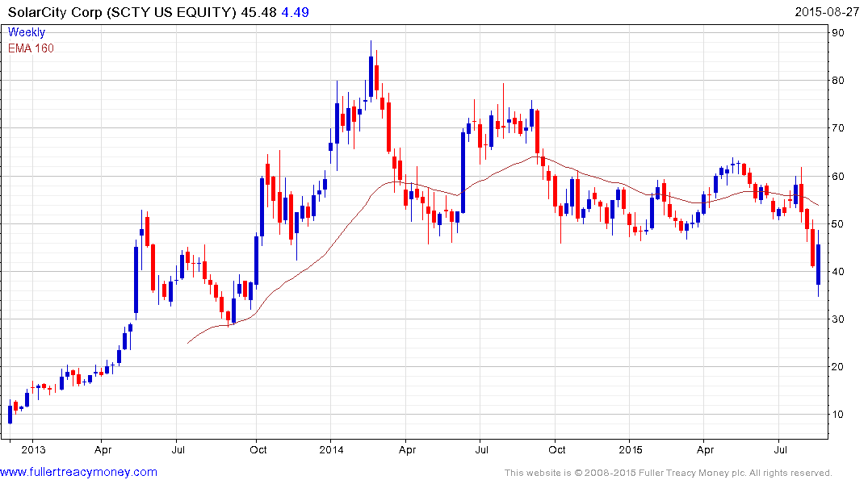Image resolution: width=868 pixels, height=484 pixels.
Task: Select the last price value 45.48
Action: (258, 12)
